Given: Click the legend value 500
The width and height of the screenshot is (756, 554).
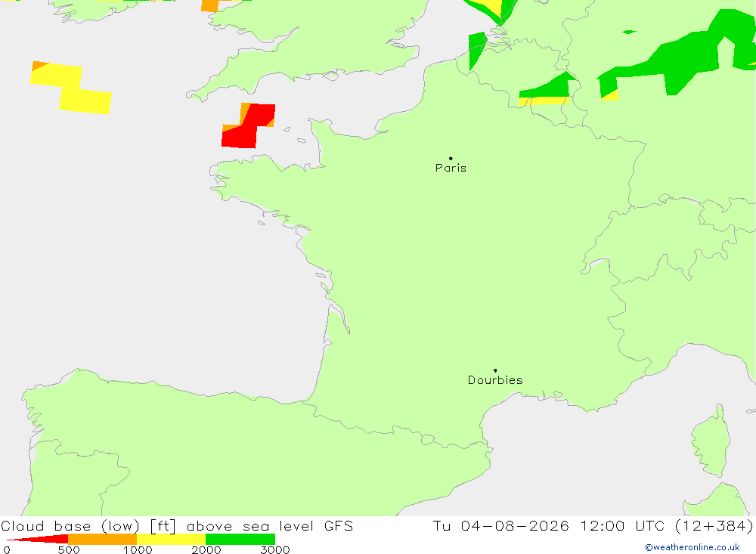Looking at the screenshot, I should click(x=69, y=550).
